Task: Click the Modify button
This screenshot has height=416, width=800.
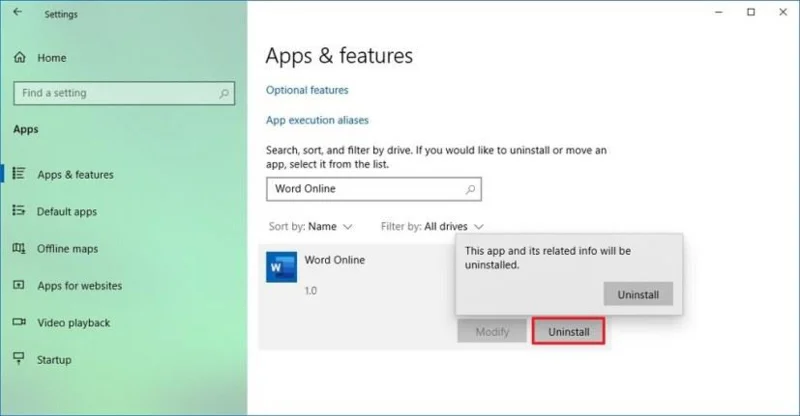Action: (492, 332)
